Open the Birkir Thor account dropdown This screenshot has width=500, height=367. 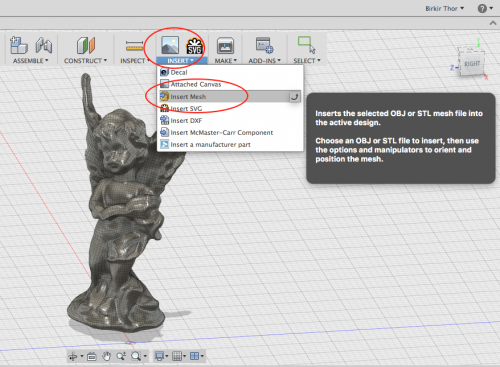click(444, 8)
